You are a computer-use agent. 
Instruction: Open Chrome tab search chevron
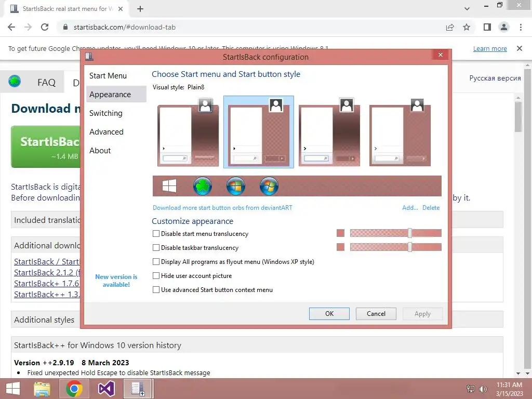coord(467,9)
